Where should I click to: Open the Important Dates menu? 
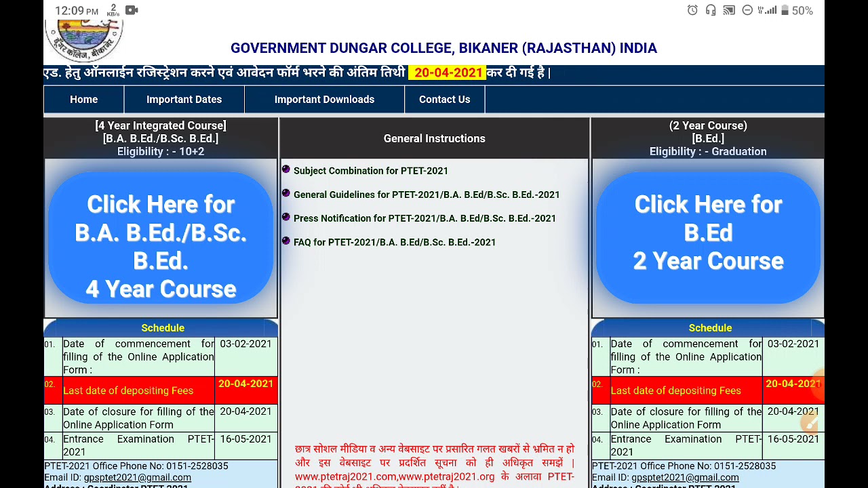(x=184, y=100)
